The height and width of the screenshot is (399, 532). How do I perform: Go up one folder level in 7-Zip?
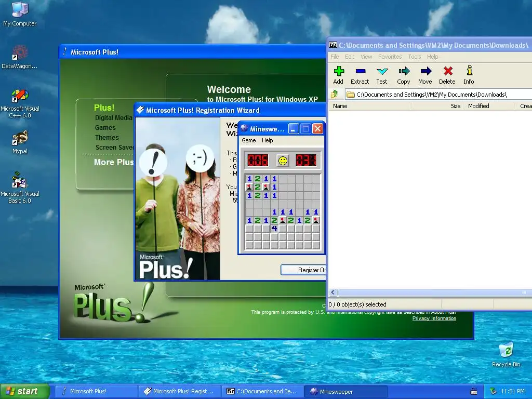(x=335, y=95)
